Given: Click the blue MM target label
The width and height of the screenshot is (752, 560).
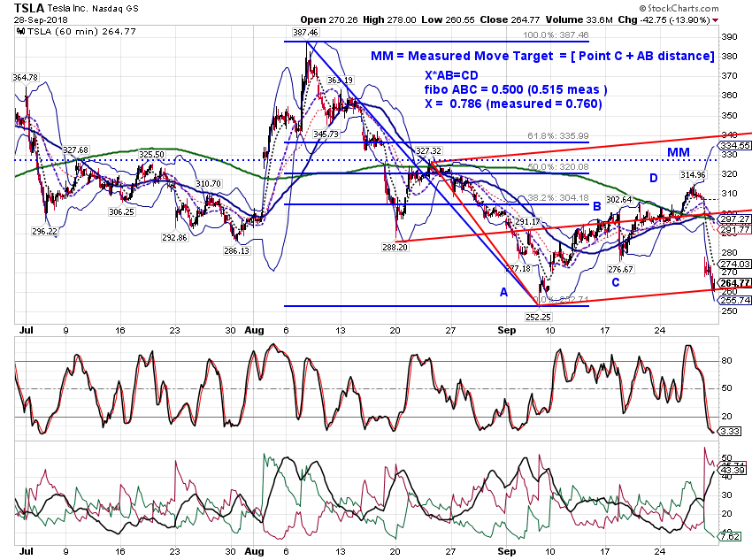Looking at the screenshot, I should pyautogui.click(x=679, y=152).
